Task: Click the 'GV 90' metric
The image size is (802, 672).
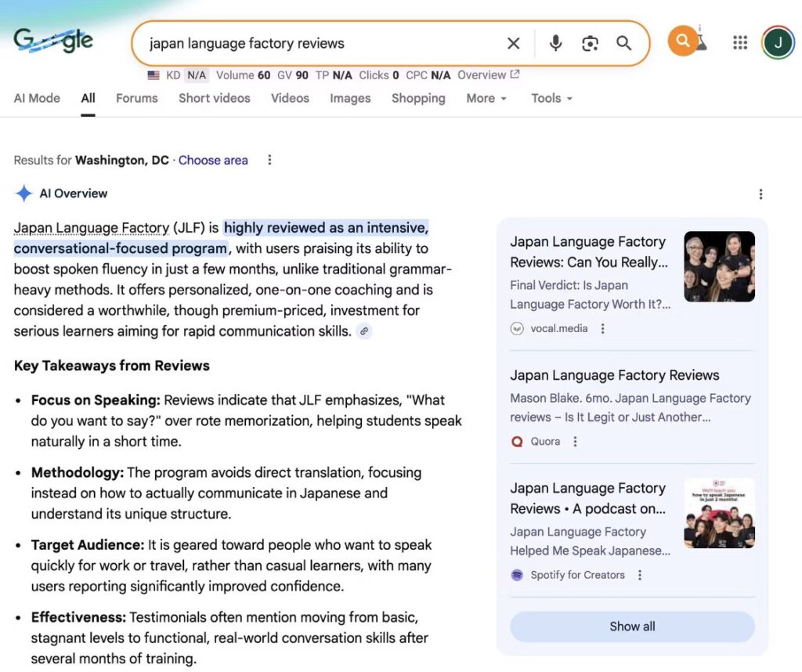Action: (x=293, y=75)
